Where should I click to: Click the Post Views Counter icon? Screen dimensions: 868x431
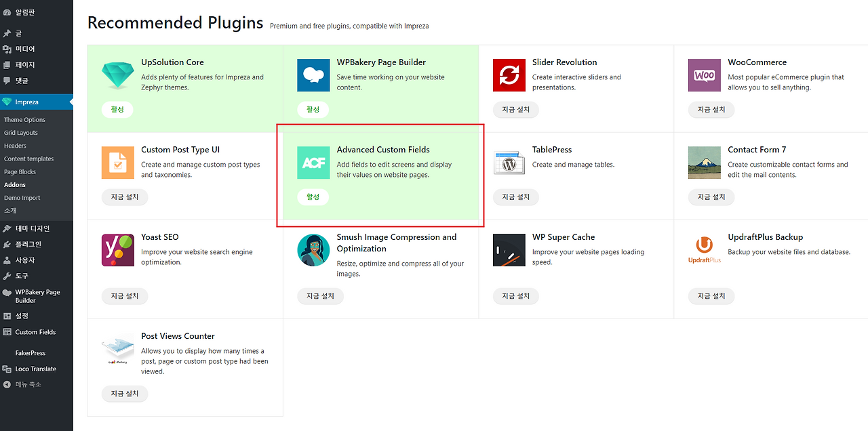click(x=118, y=349)
